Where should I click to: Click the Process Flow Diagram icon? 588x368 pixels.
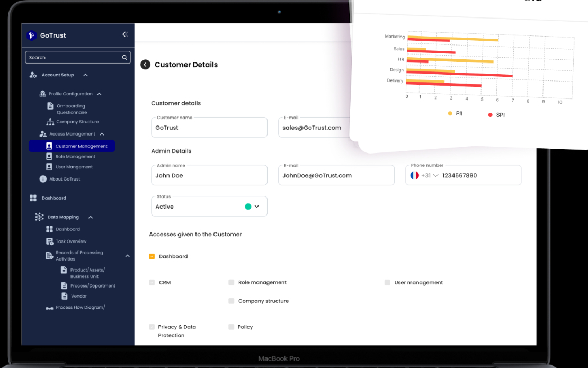[x=49, y=308]
